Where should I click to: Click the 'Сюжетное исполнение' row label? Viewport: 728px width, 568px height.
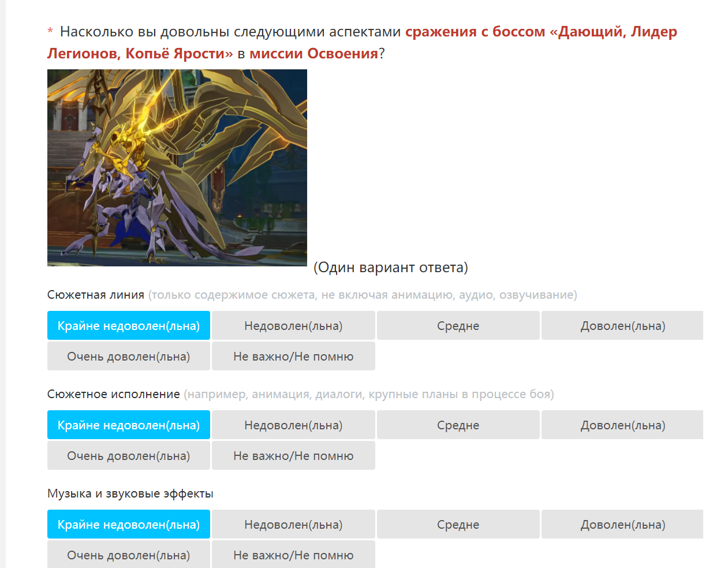pos(114,394)
